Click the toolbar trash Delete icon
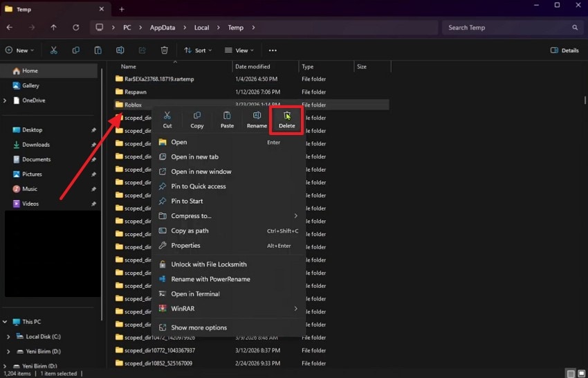588x378 pixels. 164,51
